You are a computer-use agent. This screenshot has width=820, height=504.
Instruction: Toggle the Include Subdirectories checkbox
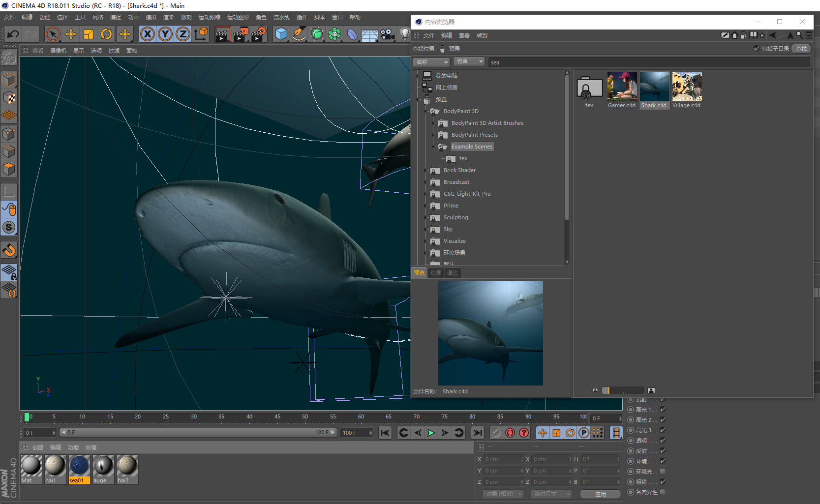pos(757,49)
